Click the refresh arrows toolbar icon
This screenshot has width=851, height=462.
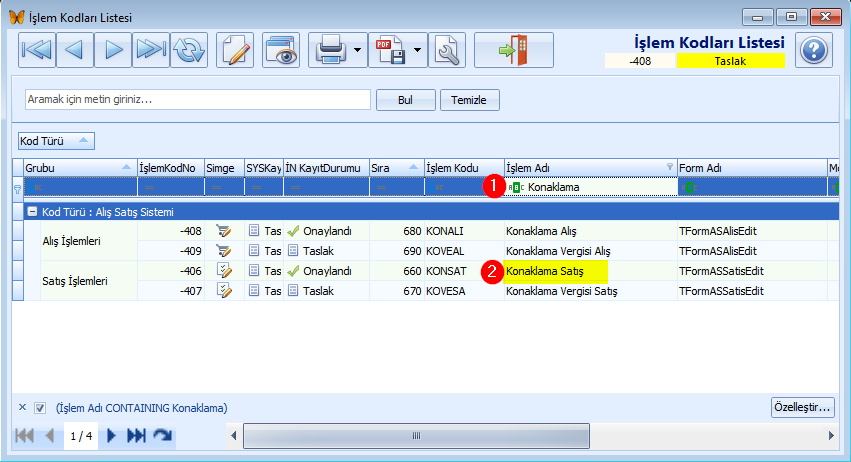[x=189, y=50]
